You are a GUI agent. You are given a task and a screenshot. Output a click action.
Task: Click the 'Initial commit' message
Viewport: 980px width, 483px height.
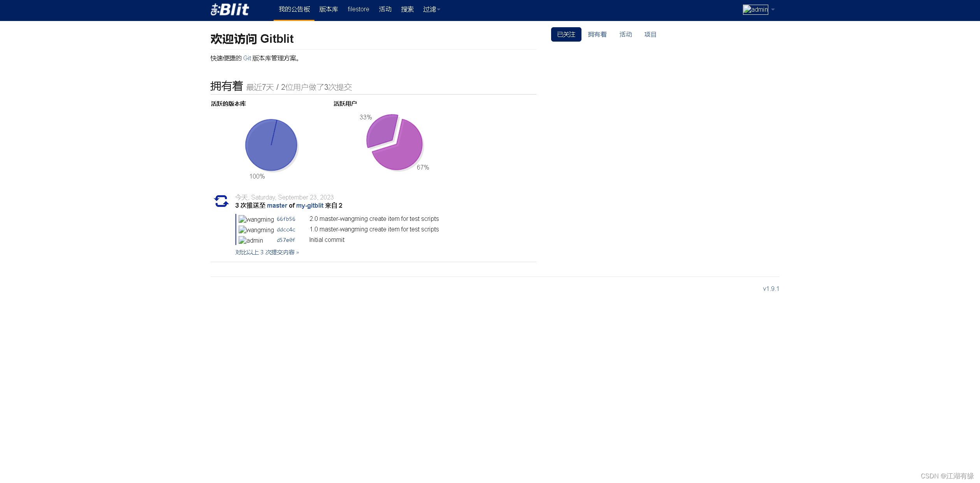tap(327, 240)
